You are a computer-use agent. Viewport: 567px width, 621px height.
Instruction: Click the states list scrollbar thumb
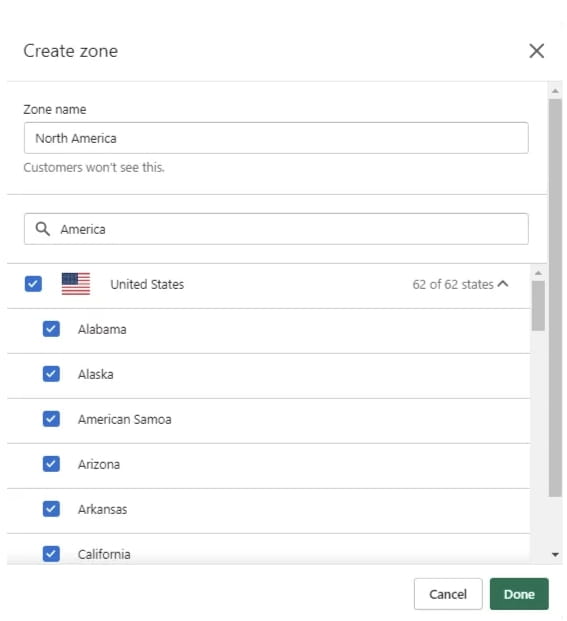[538, 305]
